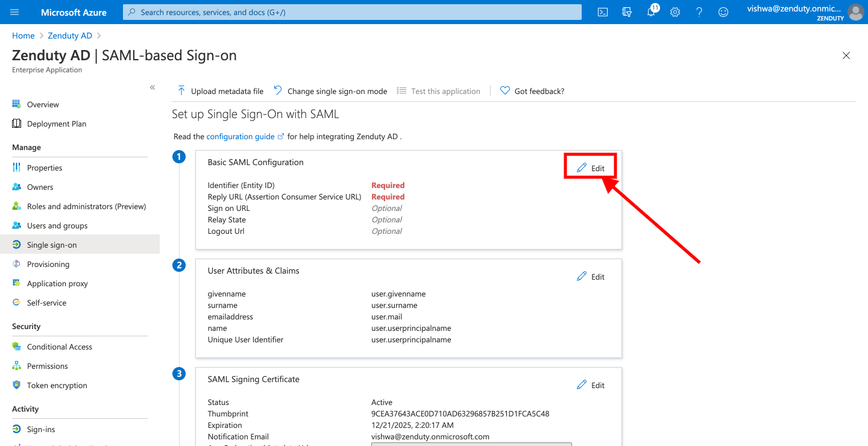Image resolution: width=868 pixels, height=446 pixels.
Task: Edit User Attributes & Claims
Action: tap(591, 277)
